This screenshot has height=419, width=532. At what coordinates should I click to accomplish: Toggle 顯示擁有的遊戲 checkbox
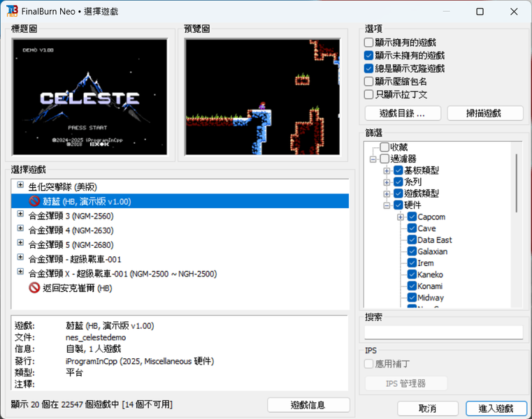[368, 43]
